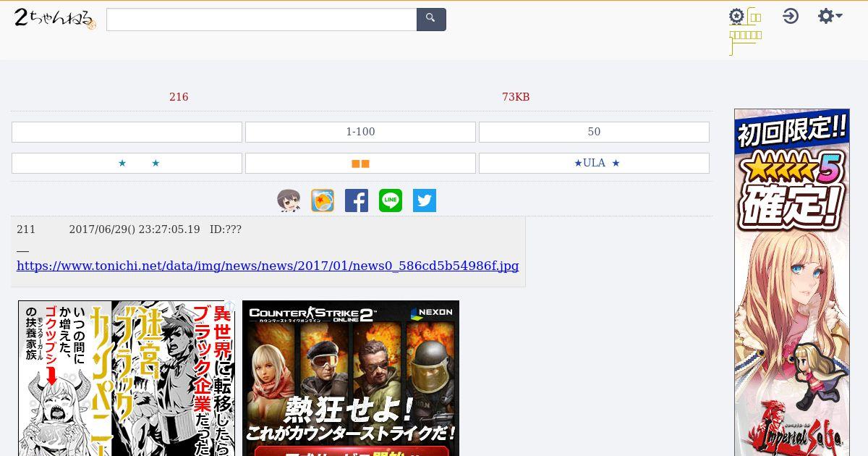The height and width of the screenshot is (456, 868).
Task: Open the ★ULA ★ viewer button
Action: coord(594,163)
